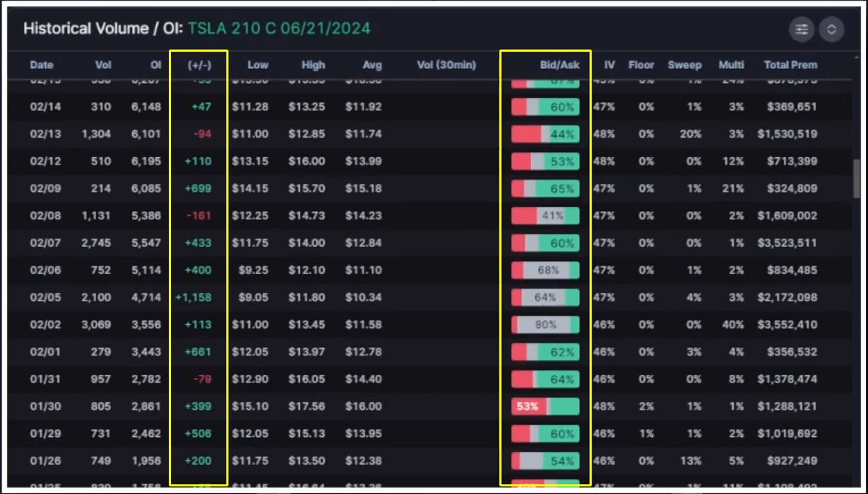Click the 20% sweep value on 02/13
868x494 pixels.
click(691, 134)
